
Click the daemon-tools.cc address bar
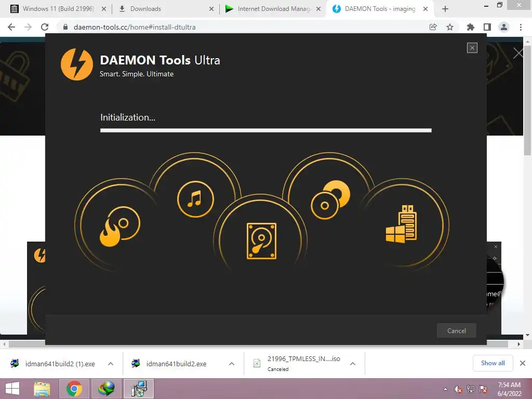point(244,27)
